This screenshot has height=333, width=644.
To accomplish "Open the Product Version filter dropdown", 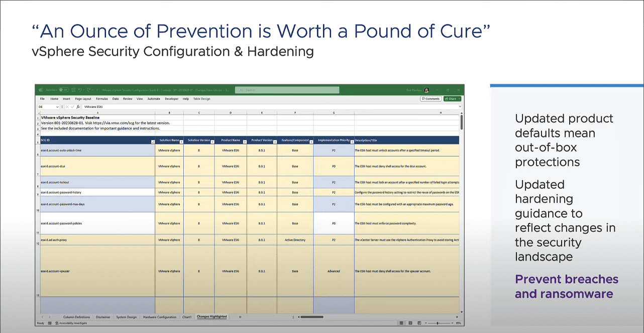I will coord(275,142).
